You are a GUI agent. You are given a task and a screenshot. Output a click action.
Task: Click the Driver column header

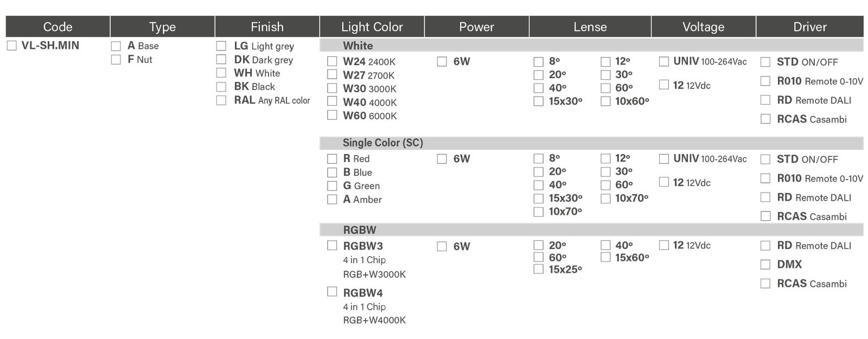click(809, 27)
